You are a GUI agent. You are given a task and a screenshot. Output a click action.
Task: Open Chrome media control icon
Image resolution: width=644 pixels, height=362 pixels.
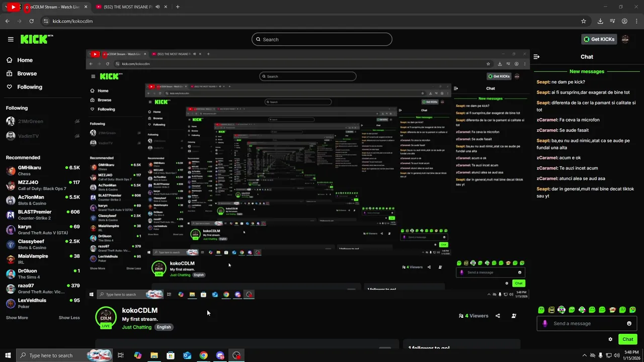pos(612,21)
